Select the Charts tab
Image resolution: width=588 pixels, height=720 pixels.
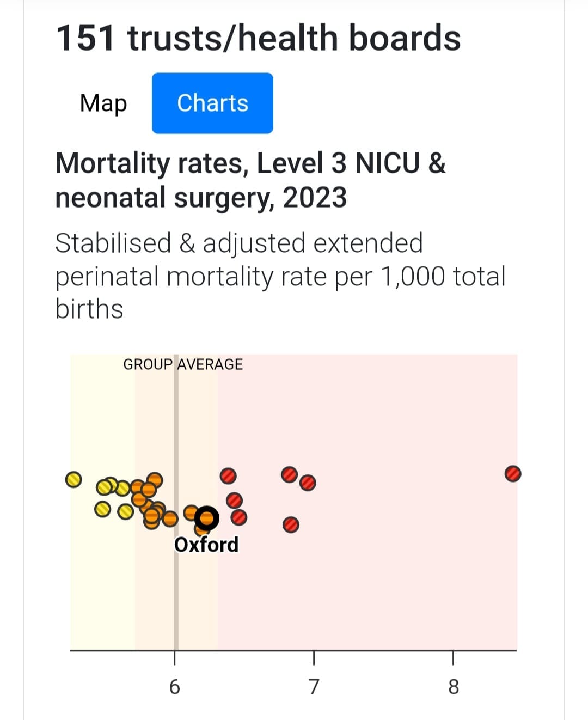click(212, 103)
